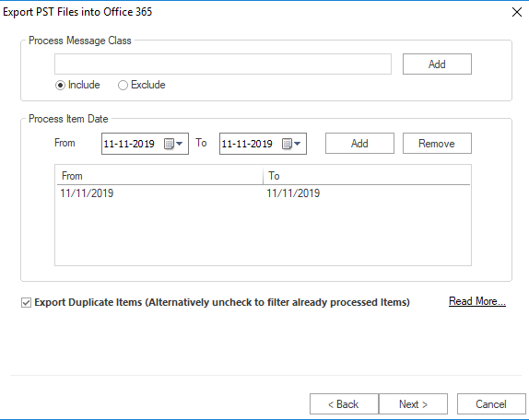Remove the selected date range
This screenshot has height=420, width=529.
tap(437, 144)
